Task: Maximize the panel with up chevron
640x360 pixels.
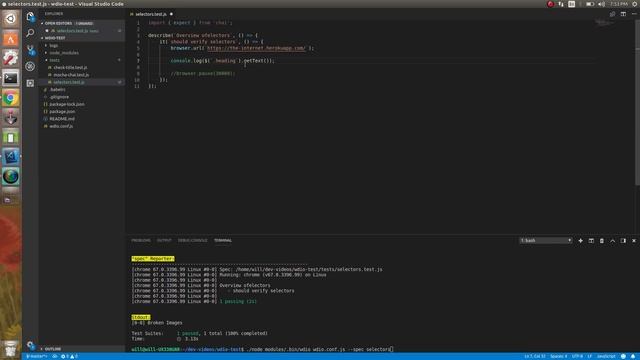Action: tap(613, 241)
